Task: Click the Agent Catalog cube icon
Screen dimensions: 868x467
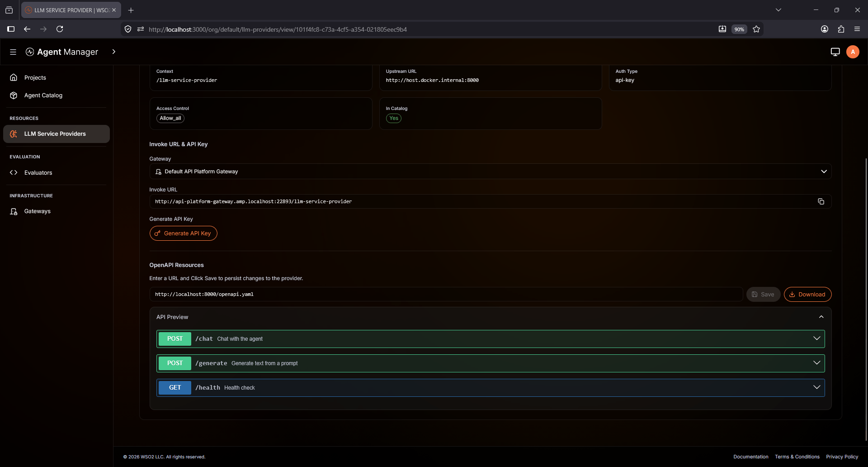Action: pos(14,95)
